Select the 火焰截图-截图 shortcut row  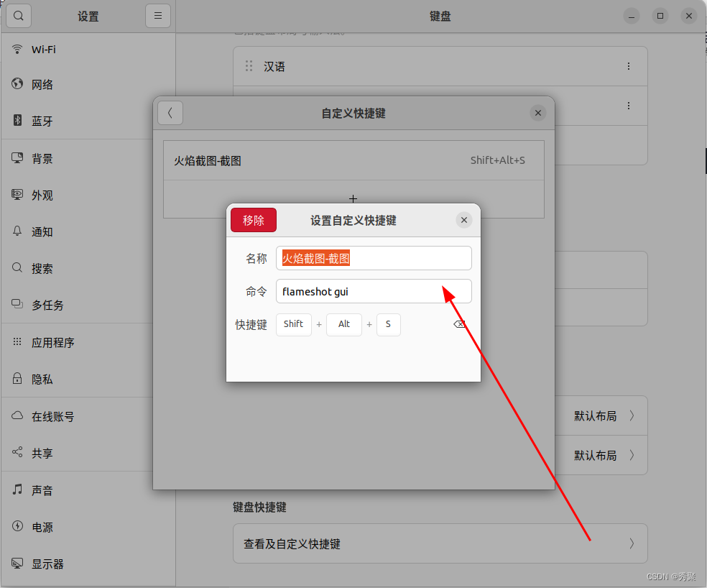pos(353,160)
